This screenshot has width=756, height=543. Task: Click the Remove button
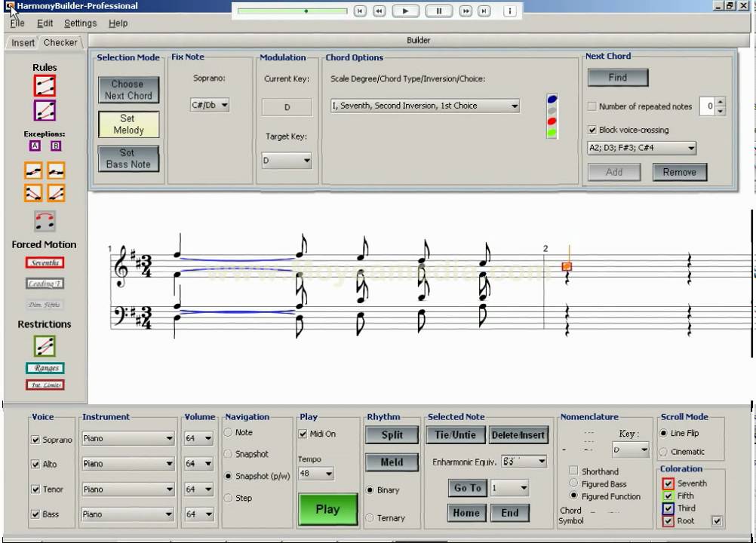(679, 172)
